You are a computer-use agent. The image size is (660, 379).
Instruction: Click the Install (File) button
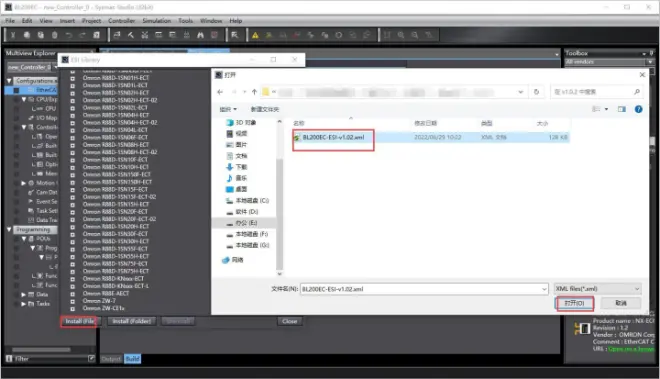tap(79, 321)
